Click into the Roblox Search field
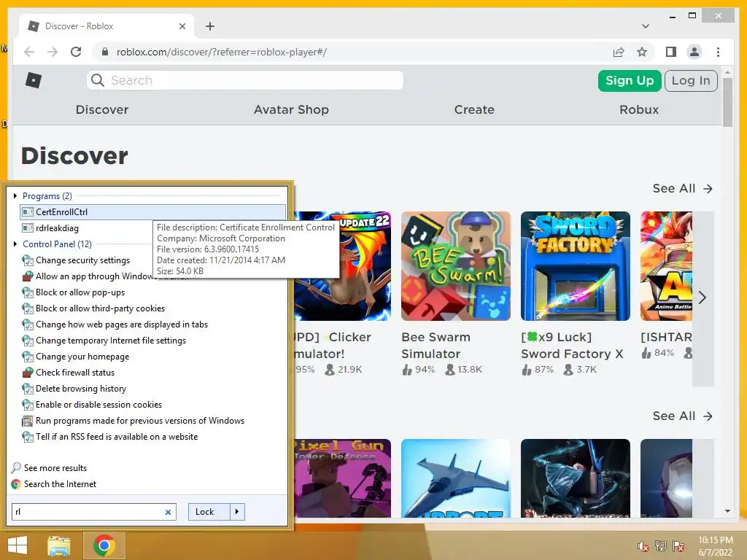Image resolution: width=747 pixels, height=560 pixels. coord(245,80)
